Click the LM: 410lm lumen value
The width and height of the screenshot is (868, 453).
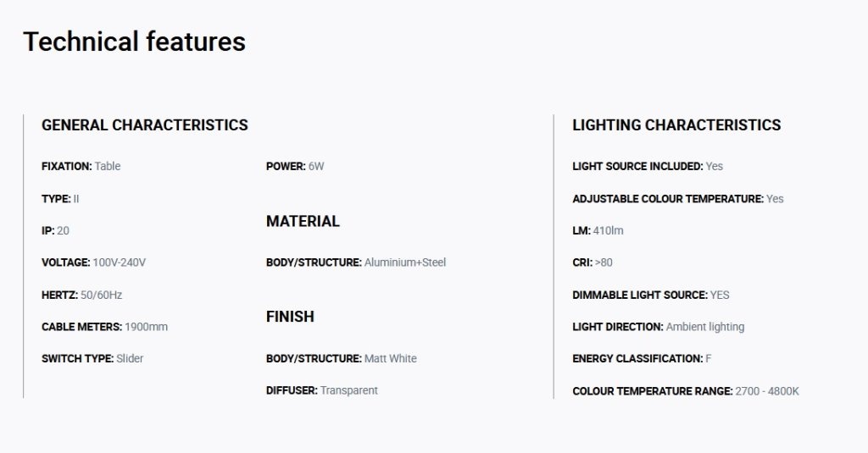coord(598,230)
